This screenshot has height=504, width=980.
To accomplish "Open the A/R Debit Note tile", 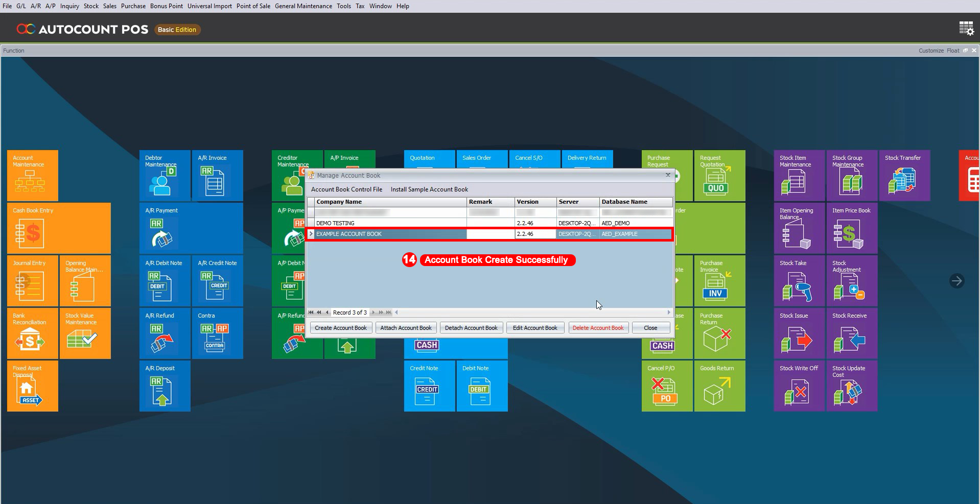I will pos(165,280).
